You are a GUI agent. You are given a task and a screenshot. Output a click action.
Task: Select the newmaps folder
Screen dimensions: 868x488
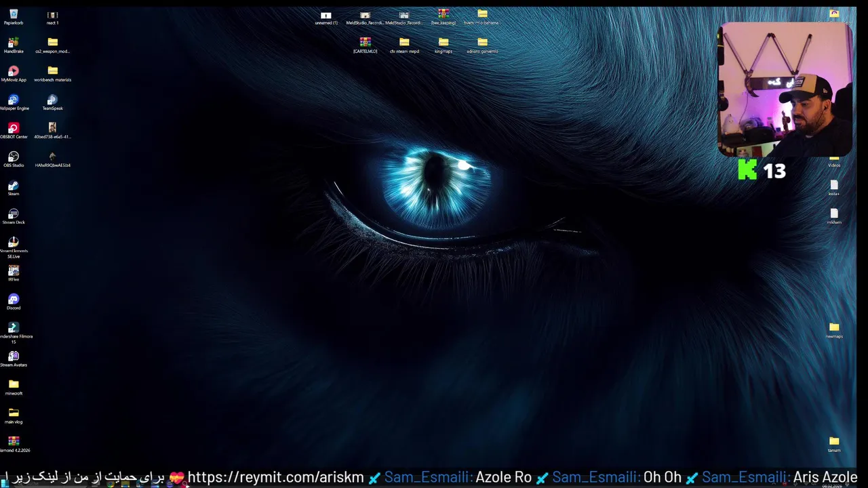(x=834, y=330)
